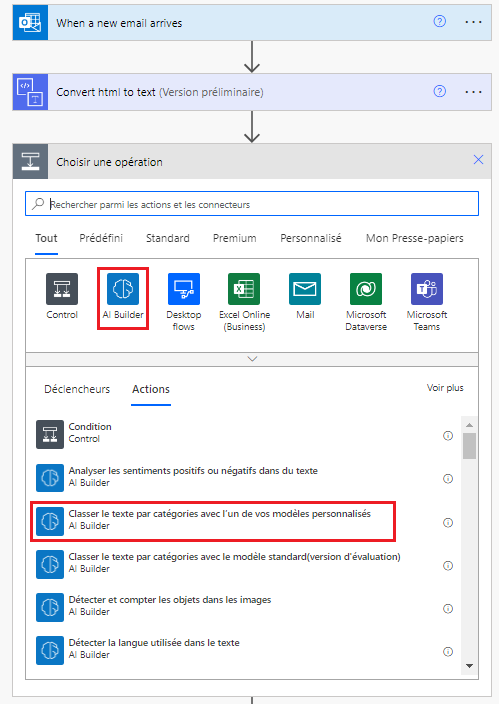
Task: Click the Convert html to text step icon
Action: coord(30,92)
